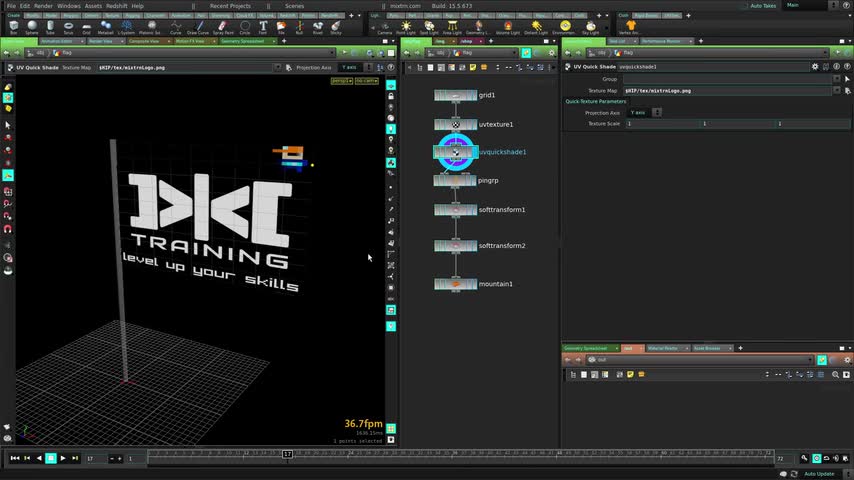Click the Distant Light shelf tool
The height and width of the screenshot is (480, 854).
536,27
